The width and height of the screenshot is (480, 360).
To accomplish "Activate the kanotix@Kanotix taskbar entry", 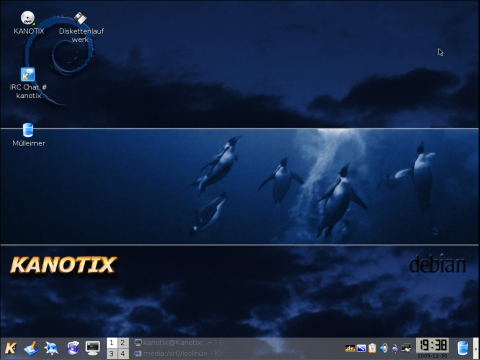I will tap(180, 343).
